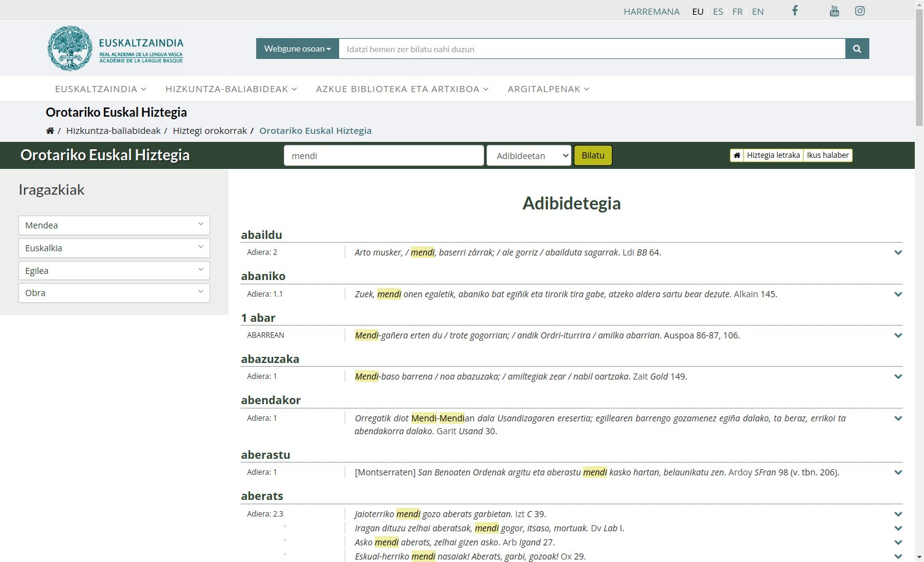
Task: Open the Egilea filter dropdown
Action: click(x=114, y=270)
